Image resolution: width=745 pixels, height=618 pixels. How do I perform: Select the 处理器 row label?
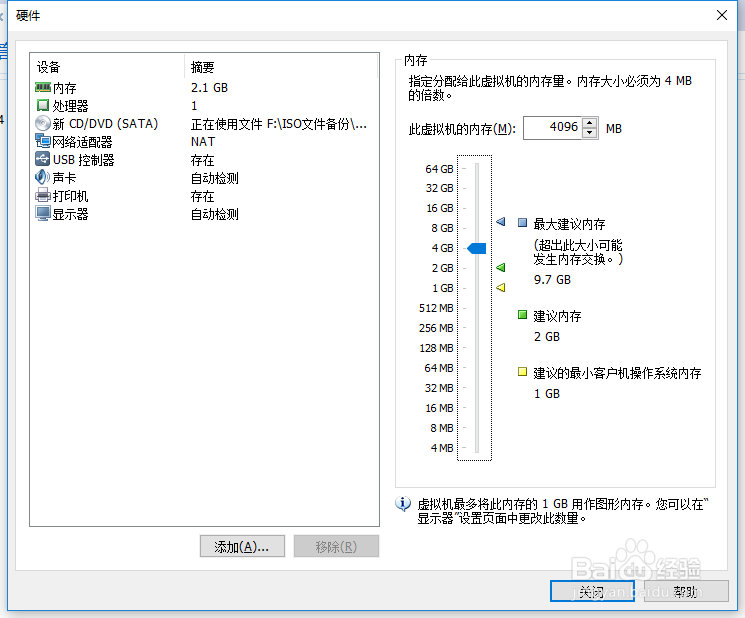70,106
